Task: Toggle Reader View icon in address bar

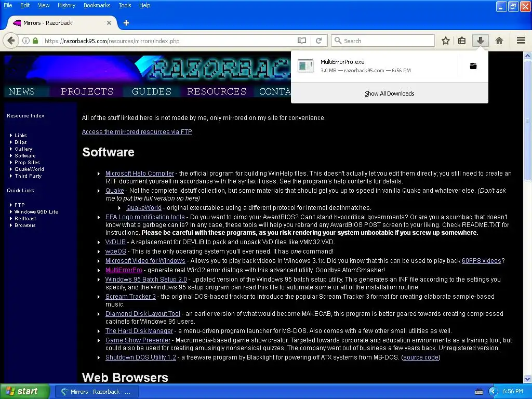Action: click(302, 41)
